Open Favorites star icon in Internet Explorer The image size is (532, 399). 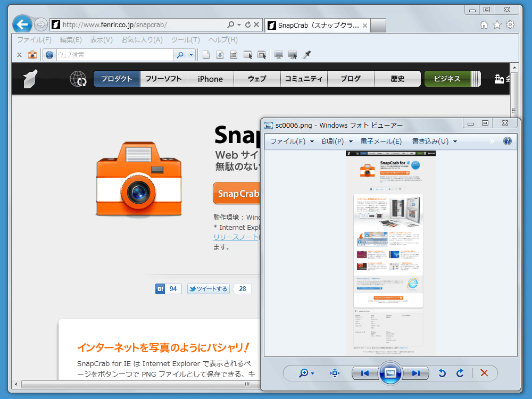[497, 25]
